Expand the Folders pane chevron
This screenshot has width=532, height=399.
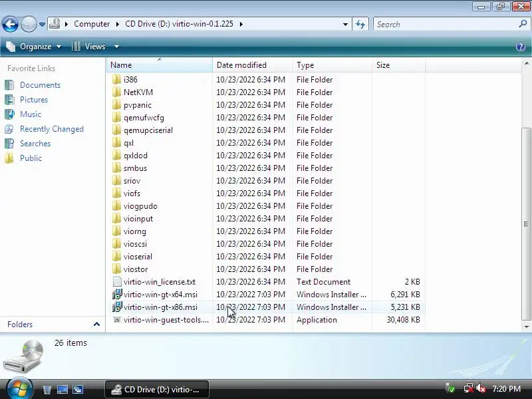tap(96, 325)
